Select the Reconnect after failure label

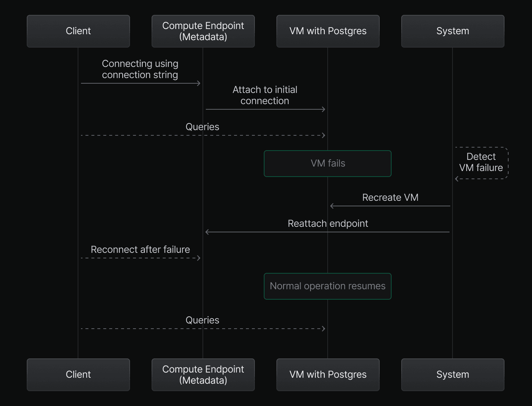pyautogui.click(x=140, y=249)
